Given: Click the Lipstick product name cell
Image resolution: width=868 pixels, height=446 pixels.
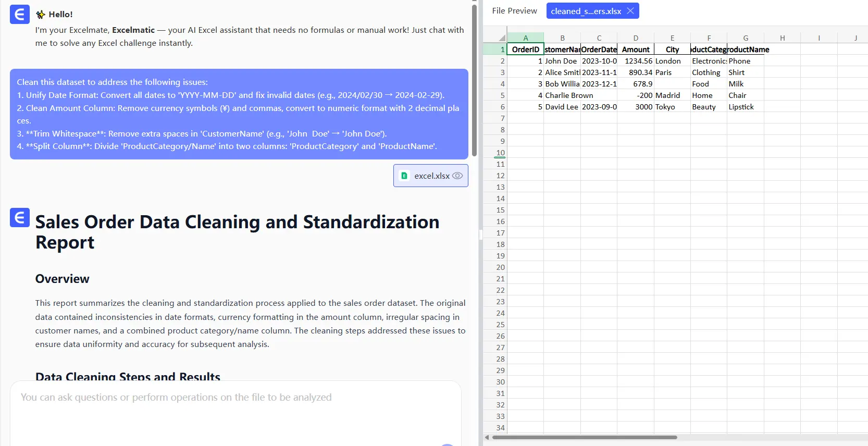Looking at the screenshot, I should pos(745,107).
